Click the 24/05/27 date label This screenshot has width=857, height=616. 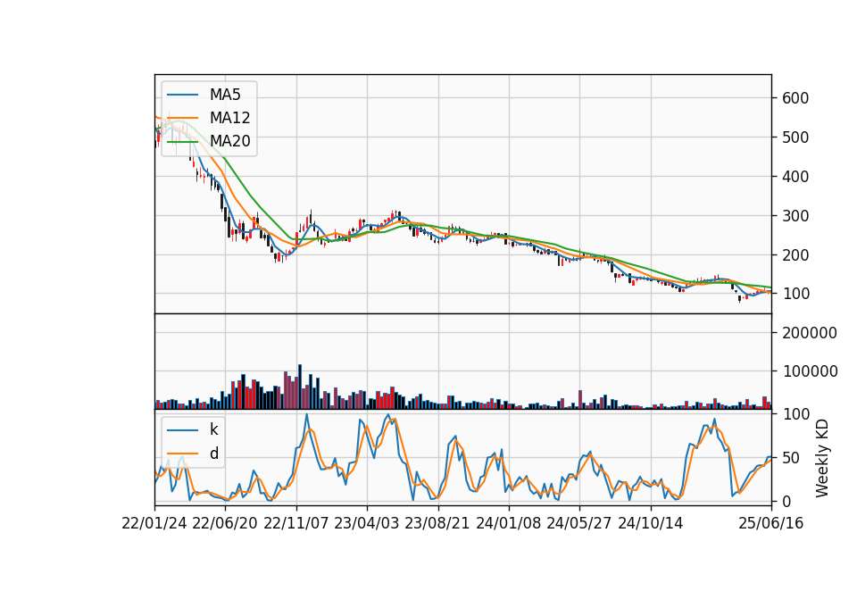tap(579, 524)
